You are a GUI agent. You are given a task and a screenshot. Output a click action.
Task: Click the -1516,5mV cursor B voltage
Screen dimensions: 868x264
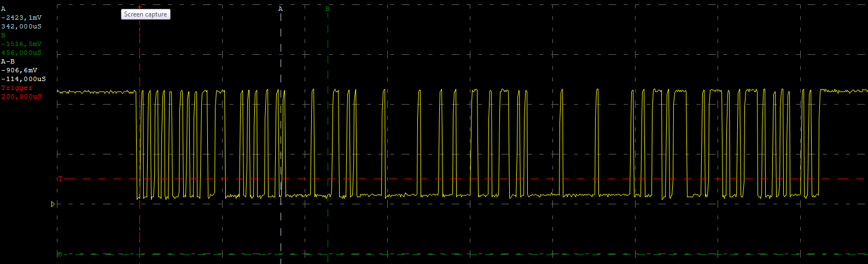click(21, 44)
